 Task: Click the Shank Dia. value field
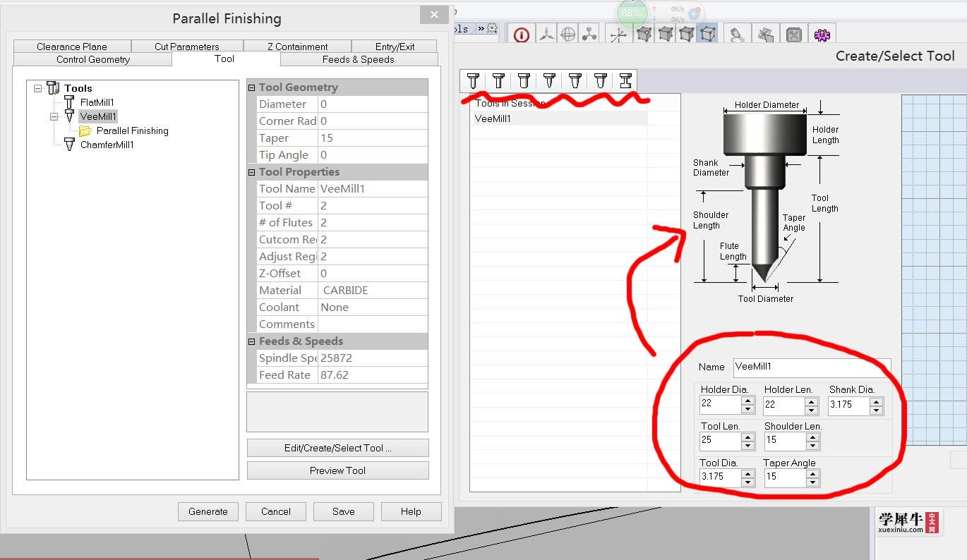(849, 405)
